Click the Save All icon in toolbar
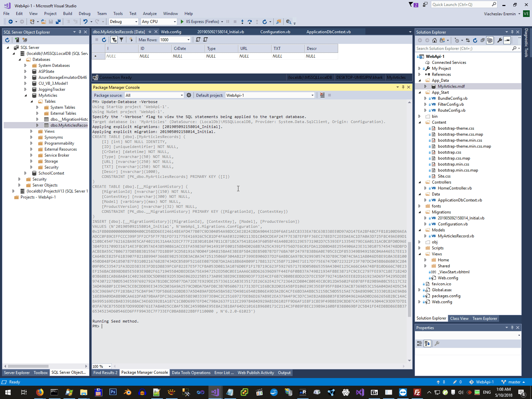Image resolution: width=532 pixels, height=399 pixels. [x=58, y=22]
